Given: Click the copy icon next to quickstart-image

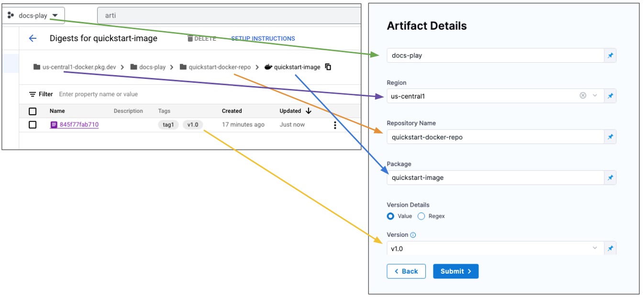Looking at the screenshot, I should 328,67.
